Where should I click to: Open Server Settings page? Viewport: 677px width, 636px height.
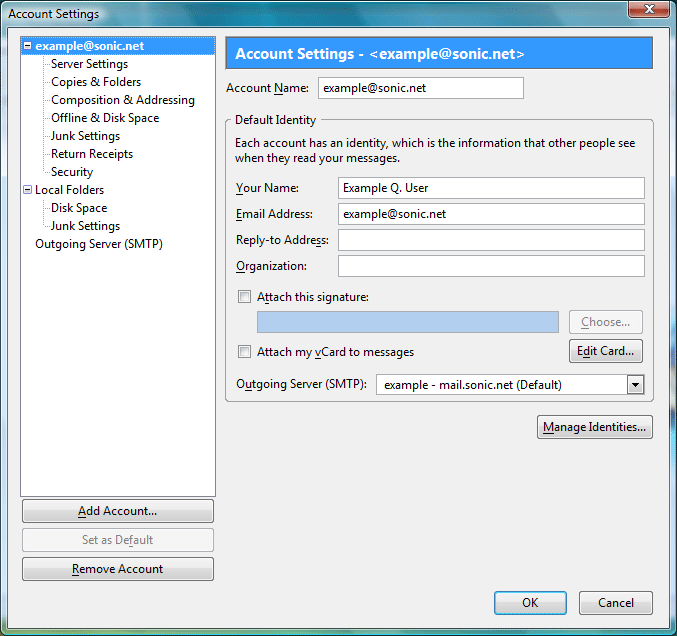click(x=89, y=64)
